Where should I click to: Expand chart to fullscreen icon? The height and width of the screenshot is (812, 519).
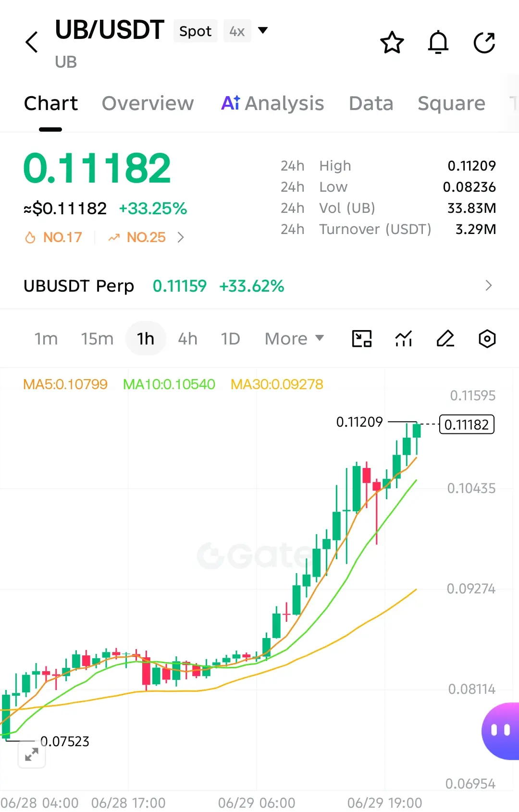(32, 754)
